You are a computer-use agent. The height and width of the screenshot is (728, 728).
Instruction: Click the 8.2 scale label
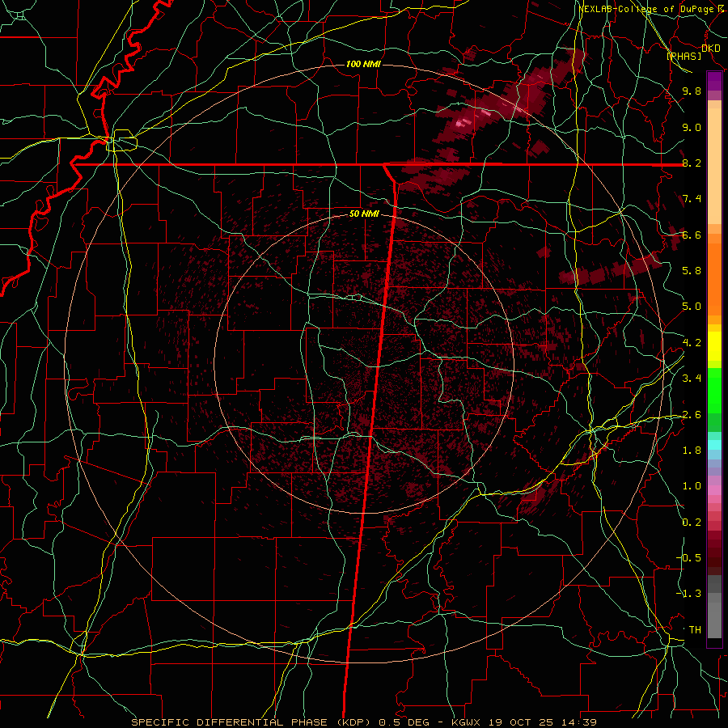point(692,163)
